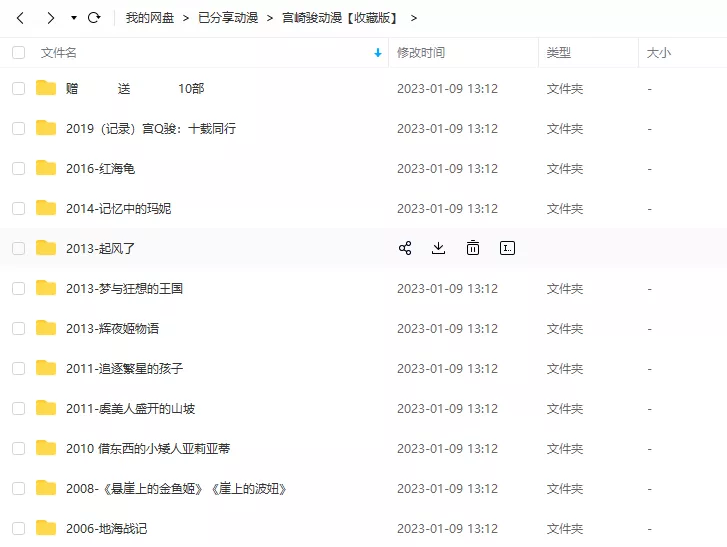Click the folder icon for 2016-红海龟
This screenshot has width=727, height=547.
46,168
